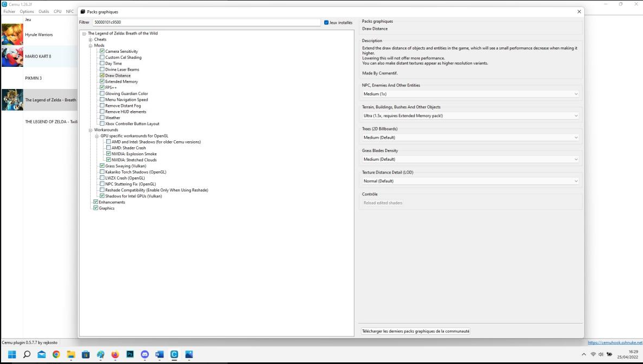Image resolution: width=643 pixels, height=364 pixels.
Task: Open Discord from the taskbar
Action: (x=145, y=354)
